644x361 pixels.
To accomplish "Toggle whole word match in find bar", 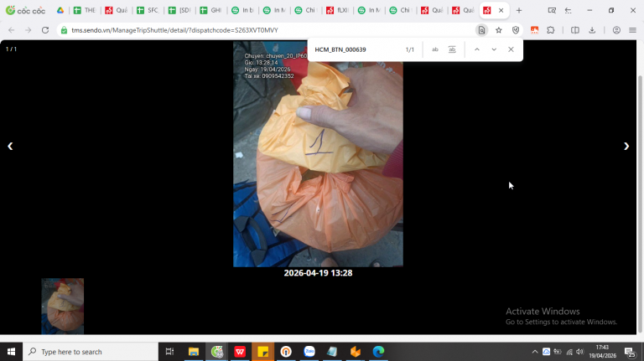I will (452, 49).
